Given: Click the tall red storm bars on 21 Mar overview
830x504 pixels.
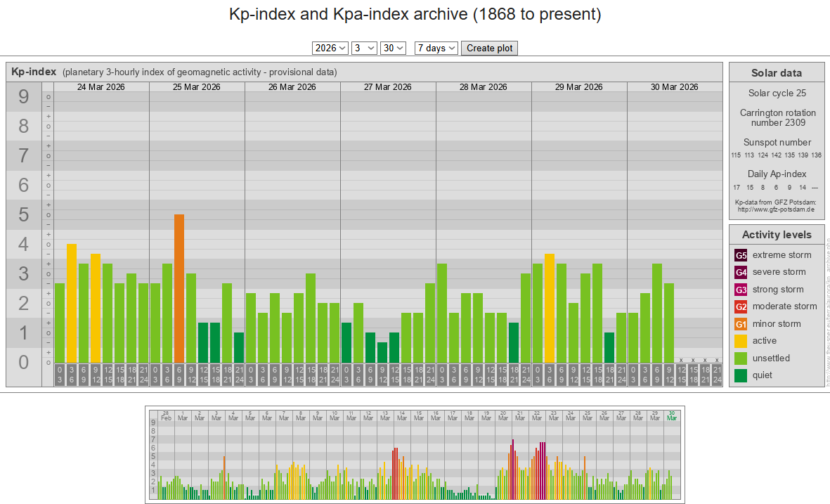Looking at the screenshot, I should click(513, 467).
